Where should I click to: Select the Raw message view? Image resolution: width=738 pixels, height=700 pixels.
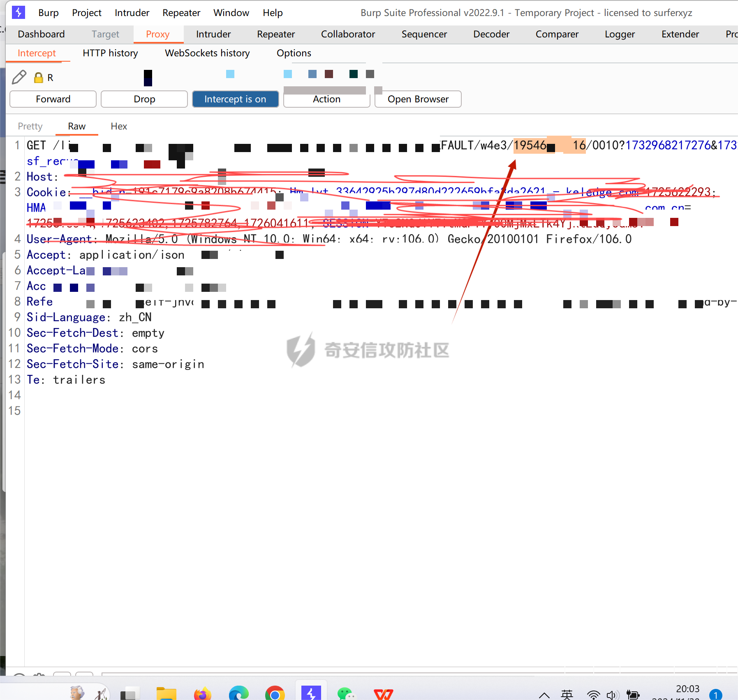pyautogui.click(x=77, y=126)
